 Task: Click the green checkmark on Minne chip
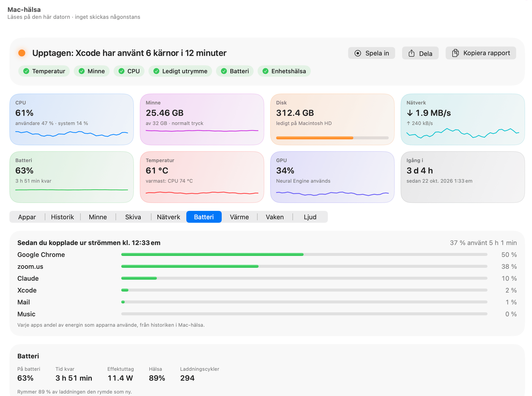[82, 71]
